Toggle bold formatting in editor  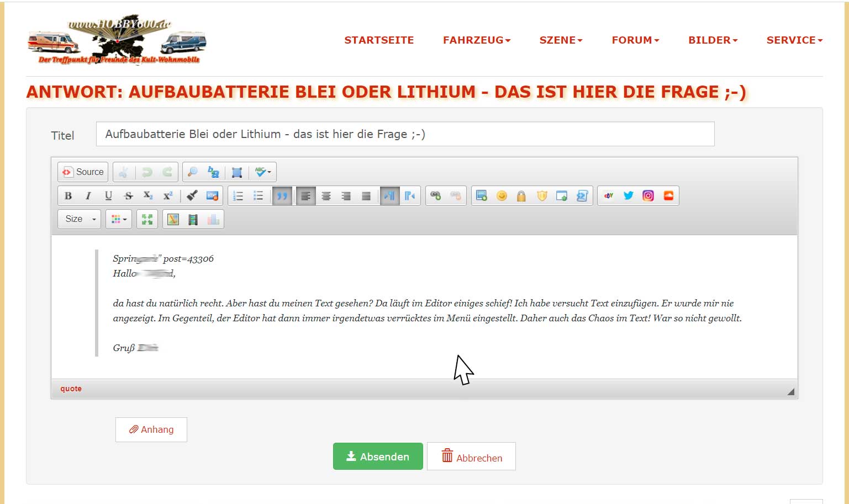(68, 196)
